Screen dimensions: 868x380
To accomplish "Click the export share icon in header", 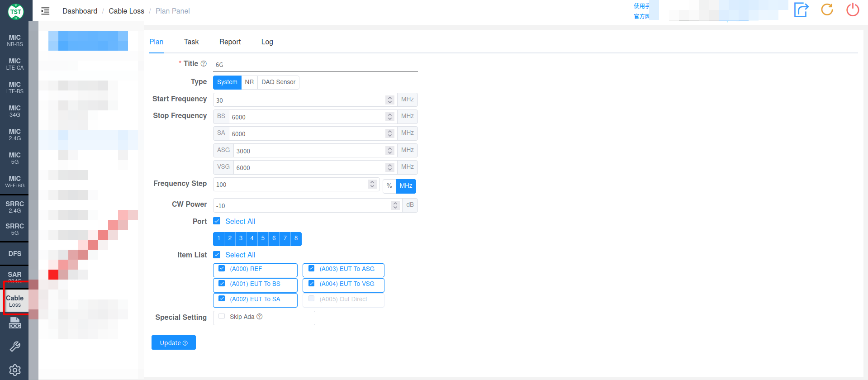I will (801, 9).
